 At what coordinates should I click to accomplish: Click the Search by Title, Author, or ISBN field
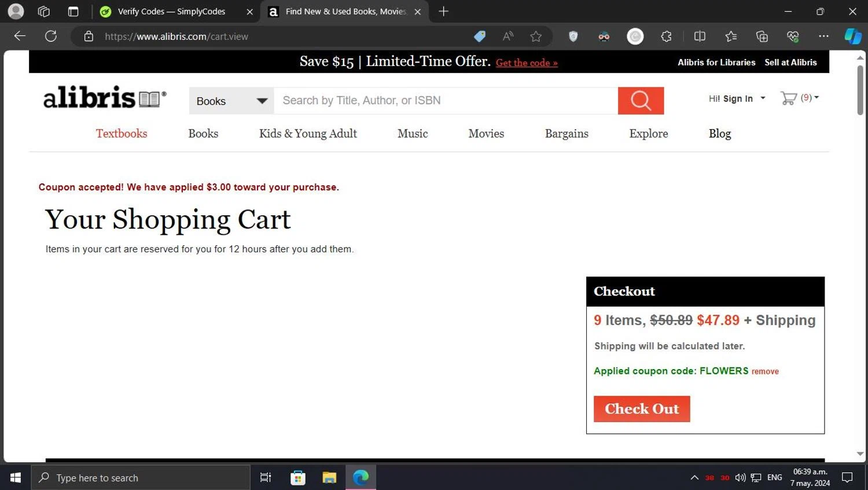point(446,101)
